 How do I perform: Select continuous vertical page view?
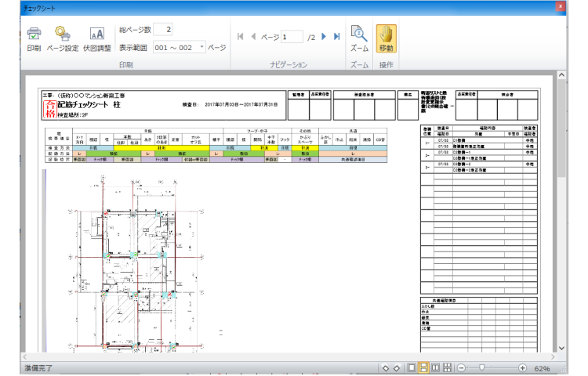coord(424,367)
